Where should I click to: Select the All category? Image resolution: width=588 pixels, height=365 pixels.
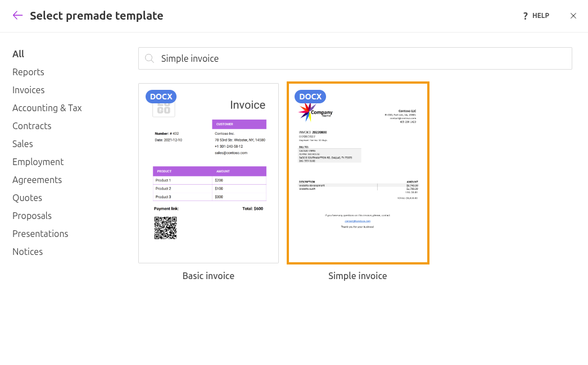point(19,54)
